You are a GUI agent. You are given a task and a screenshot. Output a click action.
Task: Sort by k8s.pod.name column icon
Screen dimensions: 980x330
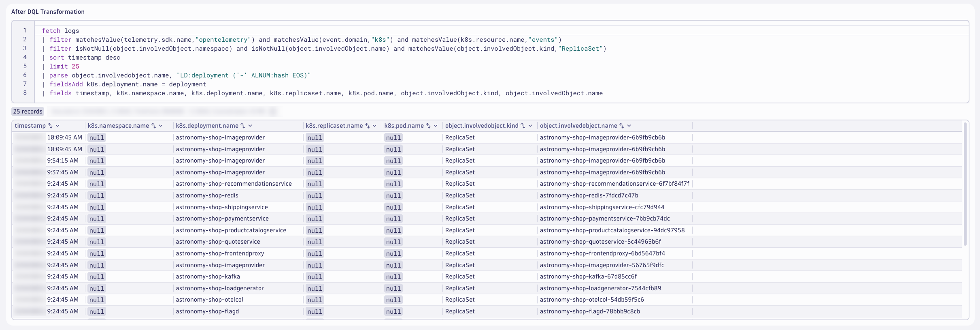[x=428, y=126]
